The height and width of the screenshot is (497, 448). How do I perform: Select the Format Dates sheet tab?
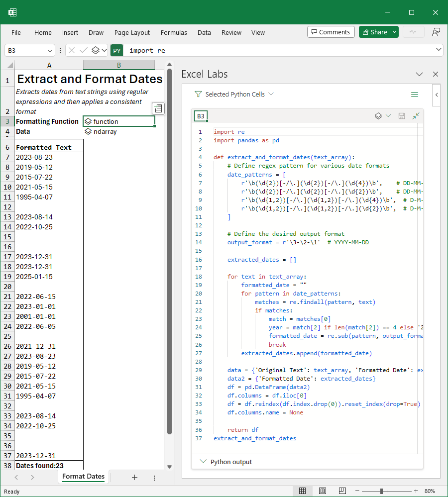[83, 477]
